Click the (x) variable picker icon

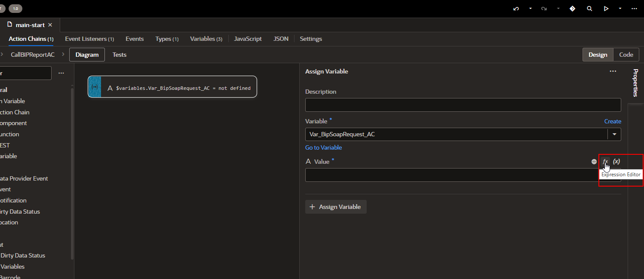pyautogui.click(x=616, y=162)
